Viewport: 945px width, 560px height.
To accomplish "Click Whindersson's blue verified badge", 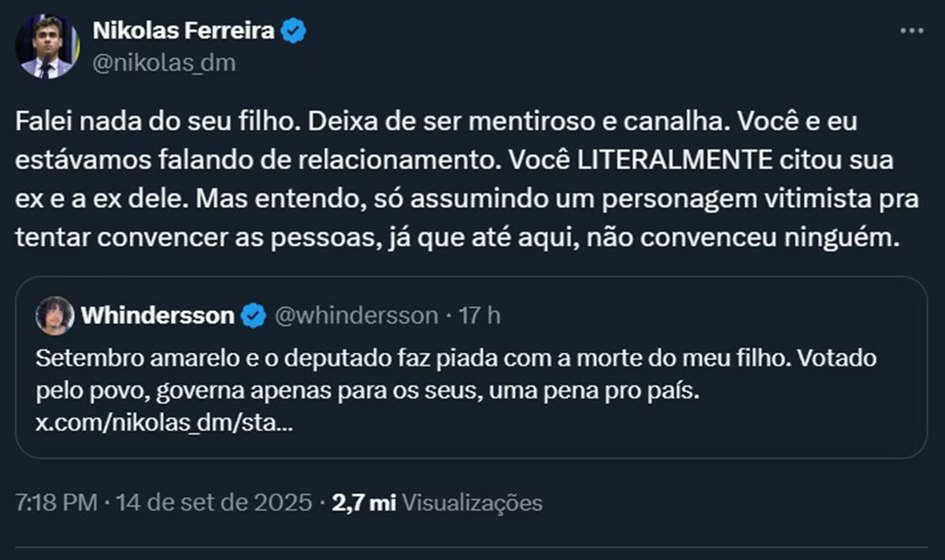I will click(x=253, y=316).
